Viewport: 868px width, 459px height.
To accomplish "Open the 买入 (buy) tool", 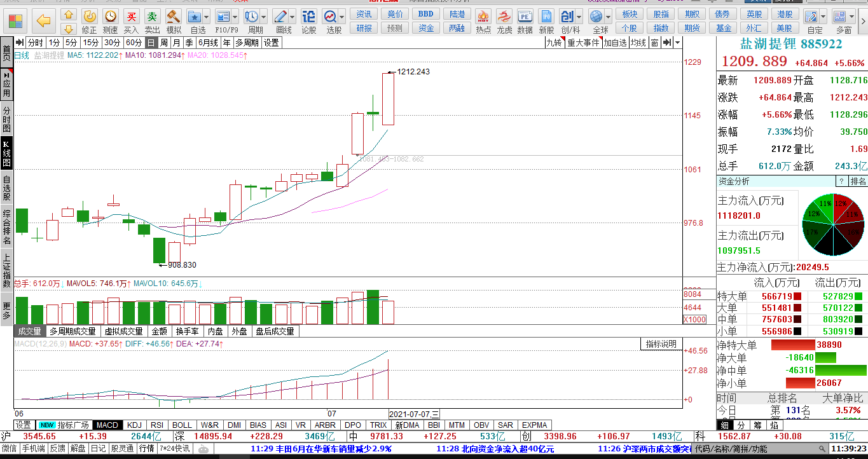I will [x=131, y=21].
